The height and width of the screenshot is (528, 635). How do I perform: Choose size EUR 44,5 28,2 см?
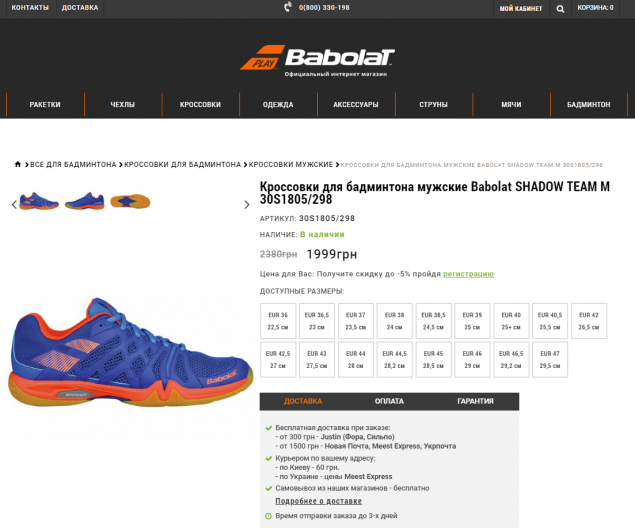(x=394, y=360)
